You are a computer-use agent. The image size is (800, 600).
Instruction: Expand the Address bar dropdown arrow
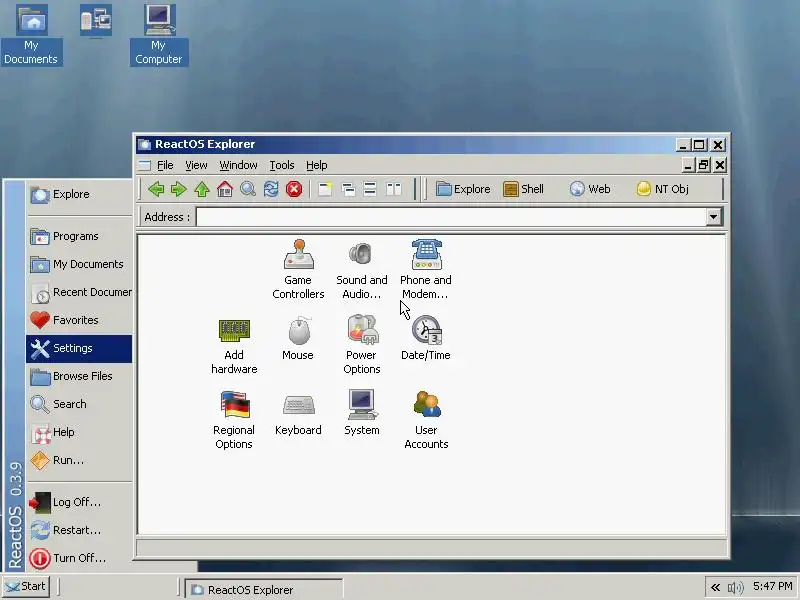(713, 217)
